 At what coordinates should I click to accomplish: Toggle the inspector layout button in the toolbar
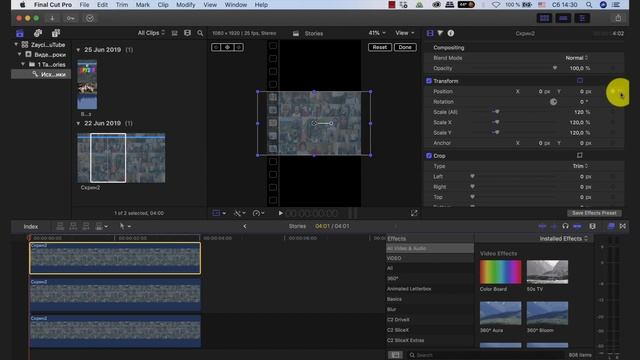[582, 18]
